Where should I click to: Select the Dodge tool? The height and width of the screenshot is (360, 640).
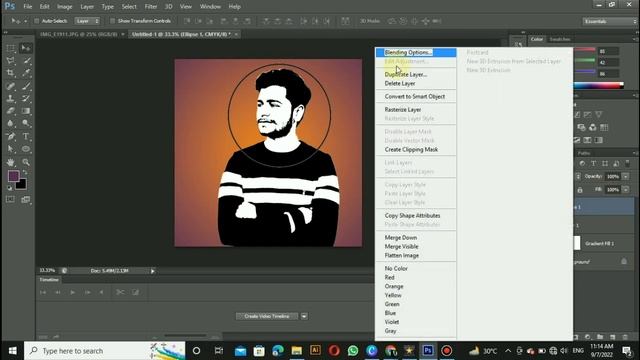pyautogui.click(x=26, y=123)
